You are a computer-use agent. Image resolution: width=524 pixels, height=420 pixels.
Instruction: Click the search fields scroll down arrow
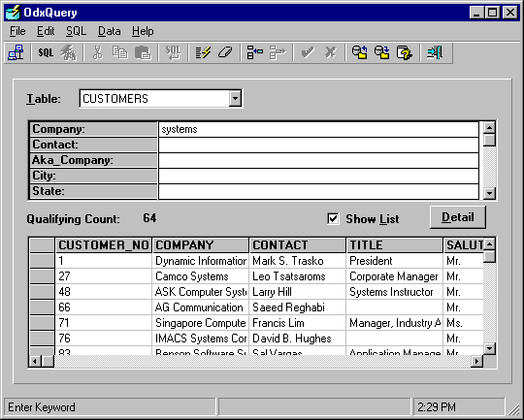click(489, 193)
